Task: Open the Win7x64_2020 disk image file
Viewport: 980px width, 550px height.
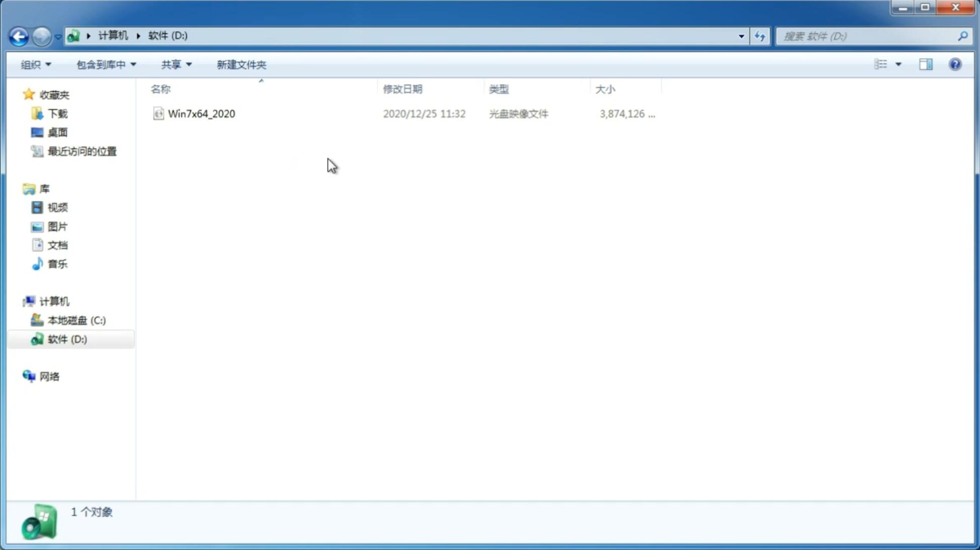Action: tap(201, 113)
